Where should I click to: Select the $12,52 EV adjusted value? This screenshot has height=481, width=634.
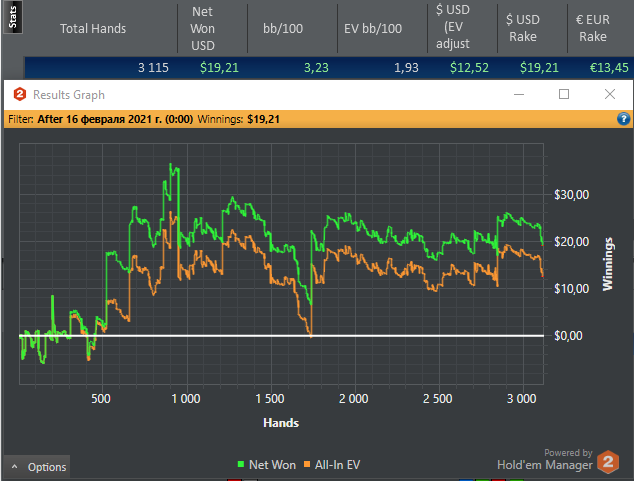[469, 68]
